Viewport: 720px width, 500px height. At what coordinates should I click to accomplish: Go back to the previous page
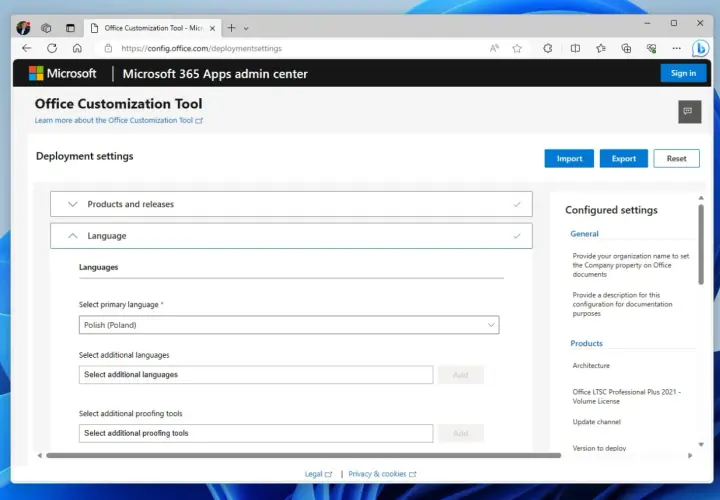click(x=27, y=48)
